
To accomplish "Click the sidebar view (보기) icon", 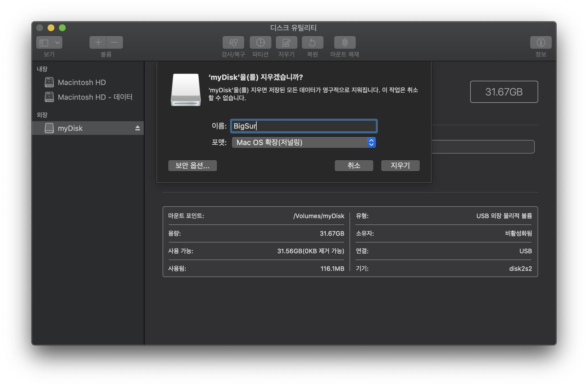I will pos(44,42).
